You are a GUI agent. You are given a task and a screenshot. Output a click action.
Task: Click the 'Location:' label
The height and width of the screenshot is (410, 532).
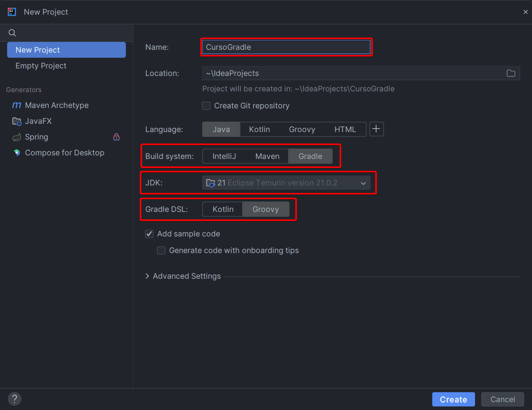[162, 73]
